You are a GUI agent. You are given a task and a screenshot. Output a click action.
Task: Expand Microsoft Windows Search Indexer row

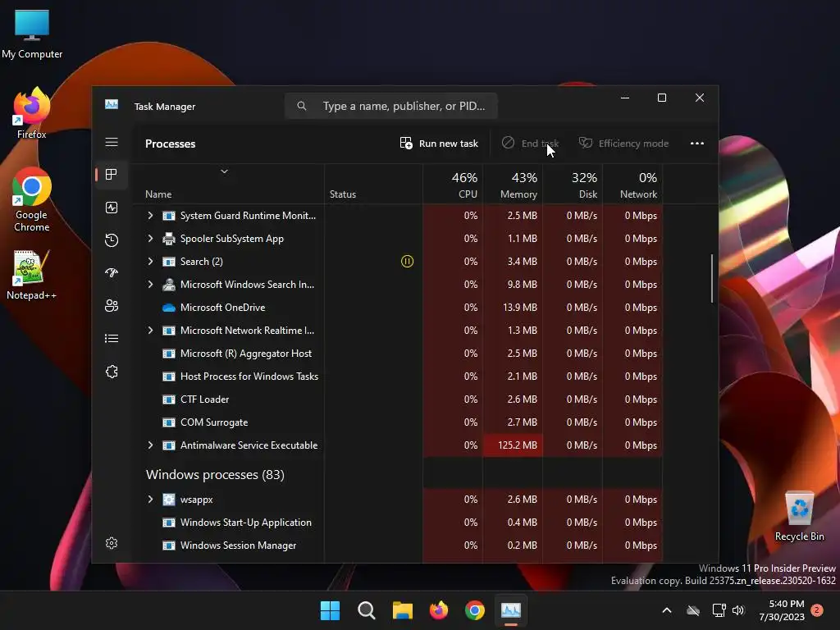click(x=151, y=285)
